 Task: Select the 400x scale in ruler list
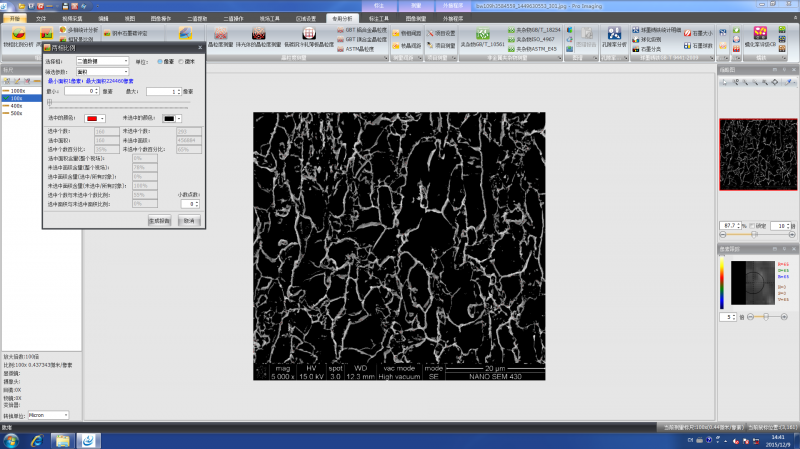pyautogui.click(x=16, y=105)
